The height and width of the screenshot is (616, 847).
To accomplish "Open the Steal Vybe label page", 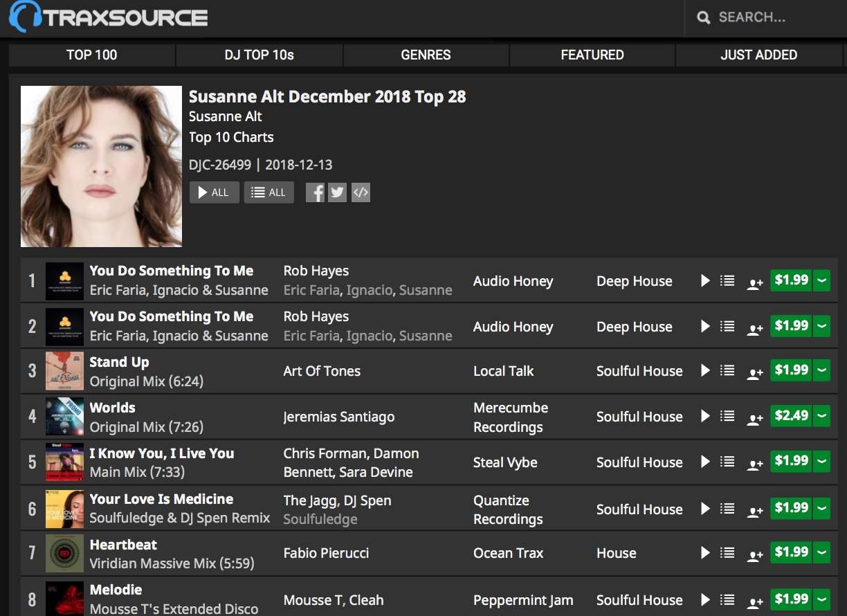I will coord(505,462).
